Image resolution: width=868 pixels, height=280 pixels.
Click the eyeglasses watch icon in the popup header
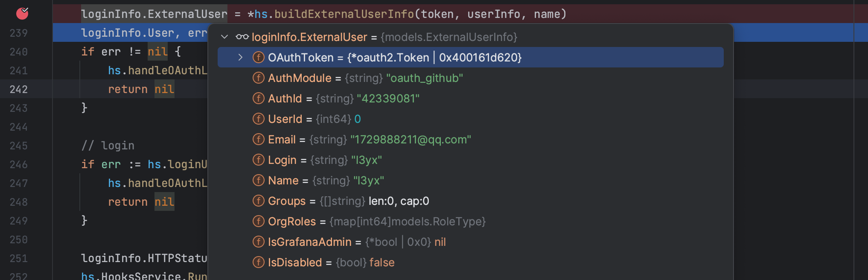click(242, 37)
